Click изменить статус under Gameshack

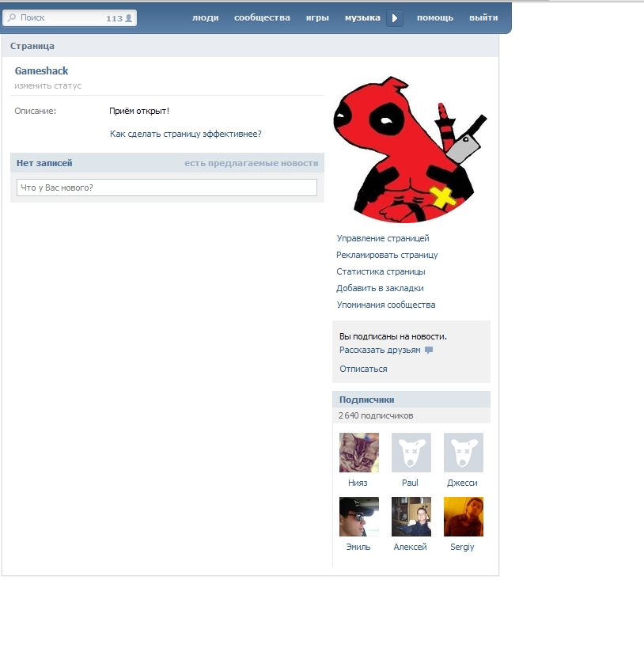pos(47,85)
